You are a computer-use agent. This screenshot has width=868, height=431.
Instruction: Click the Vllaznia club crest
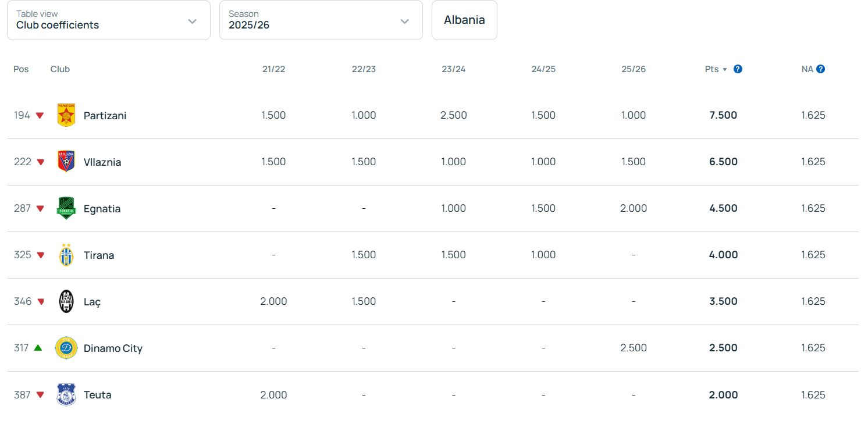click(x=66, y=162)
